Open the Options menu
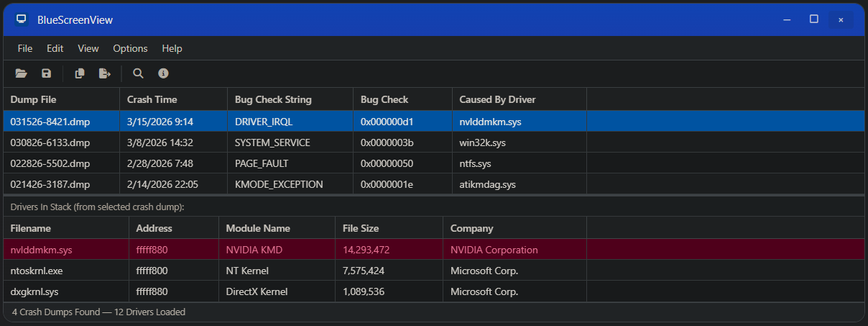This screenshot has height=326, width=868. point(130,48)
